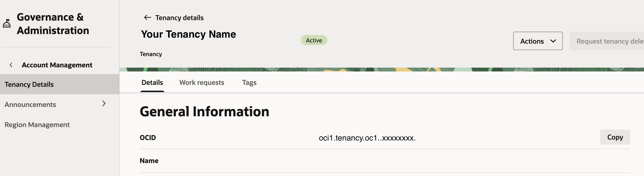Navigate to Account Management
The height and width of the screenshot is (176, 644).
57,65
